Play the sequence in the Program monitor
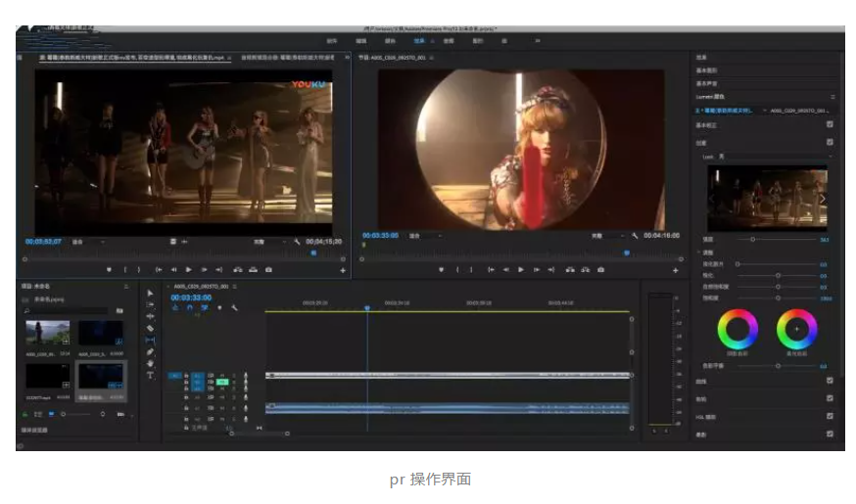856x504 pixels. [521, 270]
